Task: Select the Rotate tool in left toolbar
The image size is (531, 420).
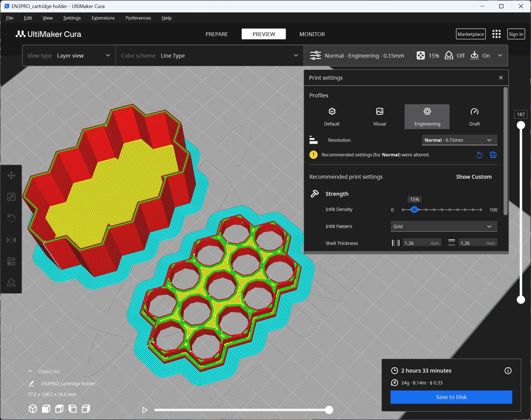Action: pyautogui.click(x=11, y=218)
